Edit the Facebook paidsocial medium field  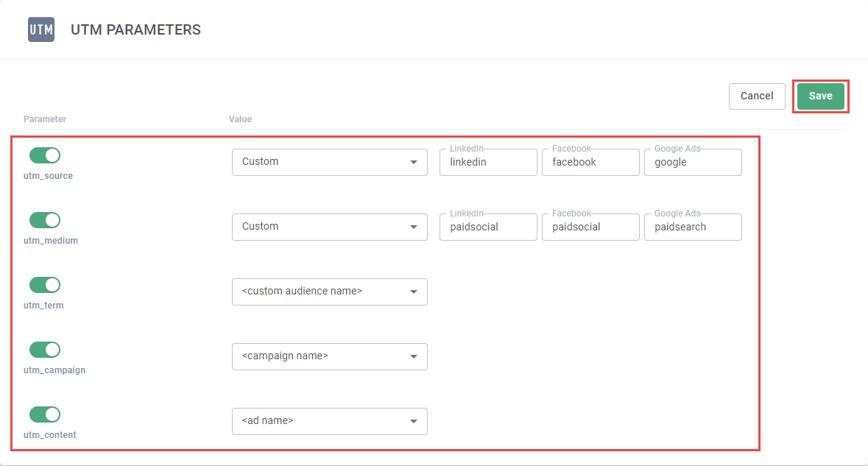590,227
